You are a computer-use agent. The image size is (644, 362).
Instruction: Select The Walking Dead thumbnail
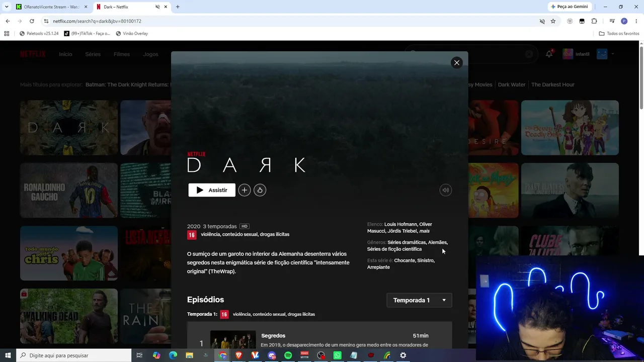pyautogui.click(x=69, y=316)
